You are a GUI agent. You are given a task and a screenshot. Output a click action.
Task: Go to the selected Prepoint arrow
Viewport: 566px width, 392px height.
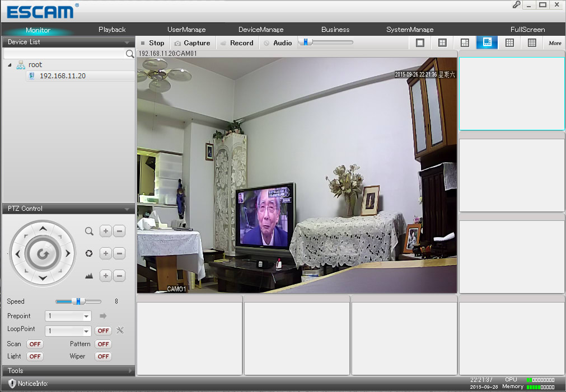pyautogui.click(x=103, y=316)
